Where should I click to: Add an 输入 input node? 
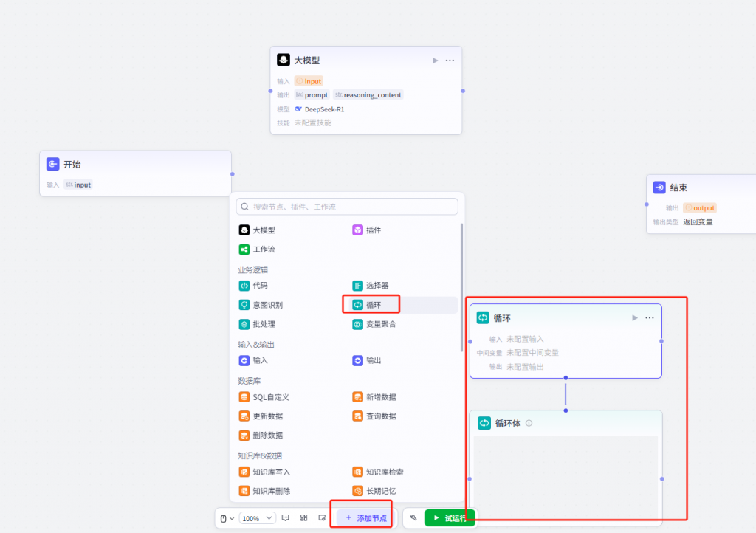click(x=254, y=360)
